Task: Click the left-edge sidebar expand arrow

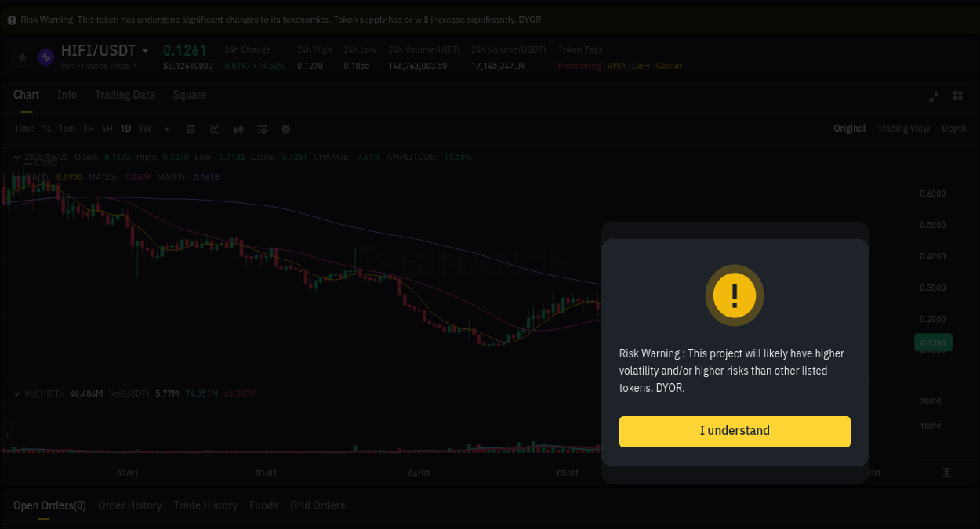Action: 6,433
